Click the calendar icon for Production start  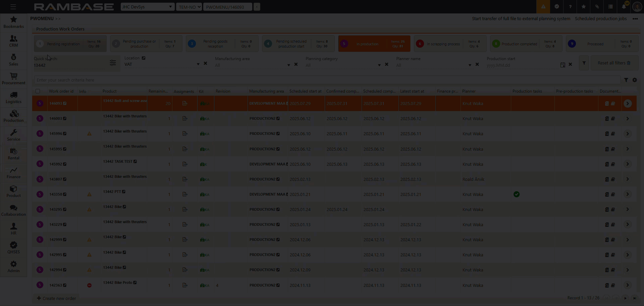click(562, 65)
